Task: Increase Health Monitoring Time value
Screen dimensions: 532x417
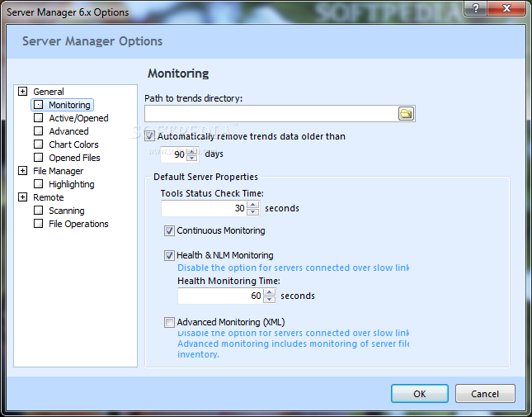Action: (269, 292)
